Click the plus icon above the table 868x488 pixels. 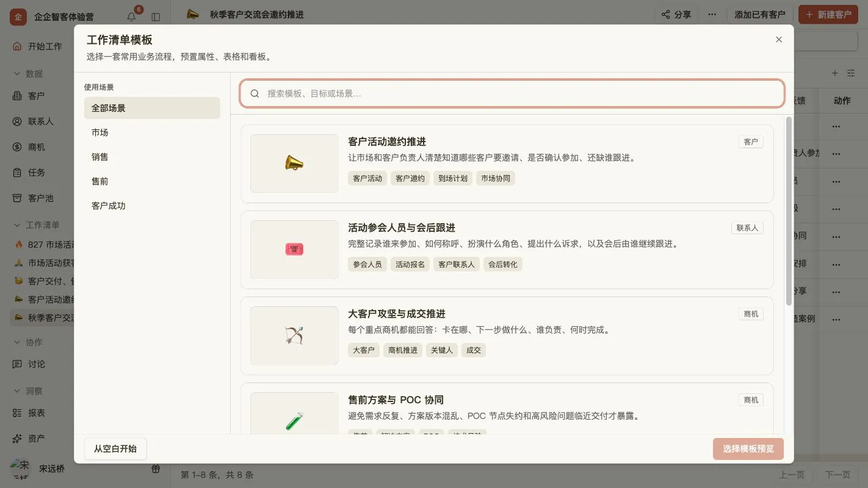point(835,73)
